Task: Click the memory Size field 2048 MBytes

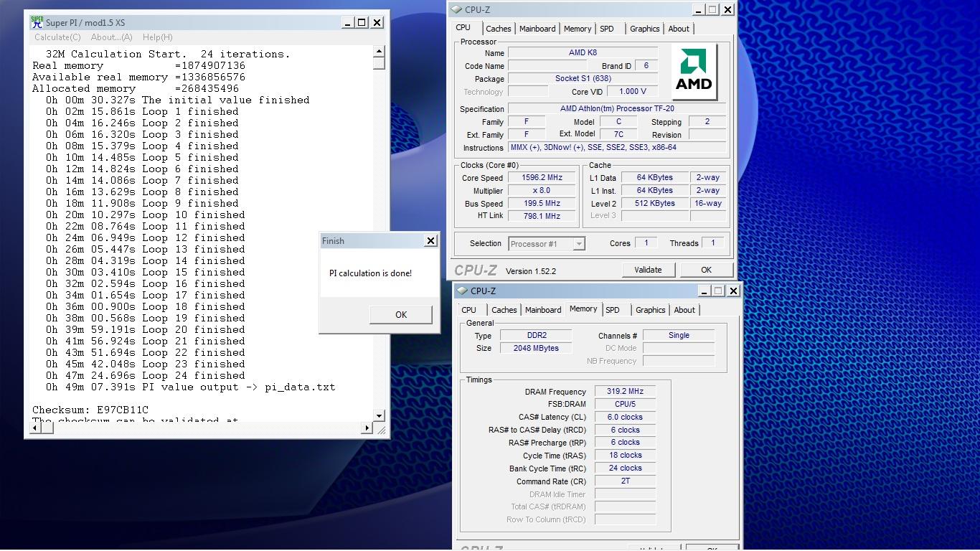Action: 536,349
